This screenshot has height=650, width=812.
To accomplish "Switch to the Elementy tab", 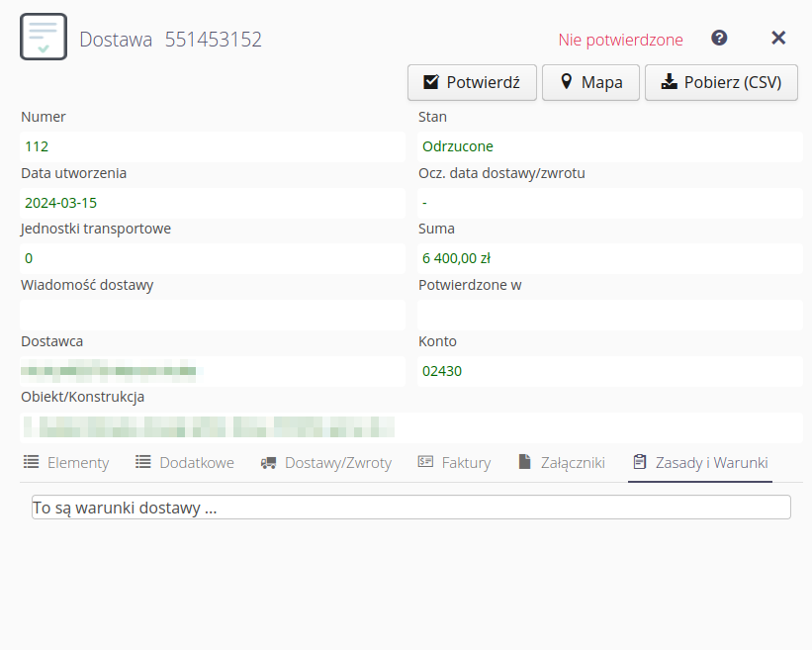I will [66, 462].
